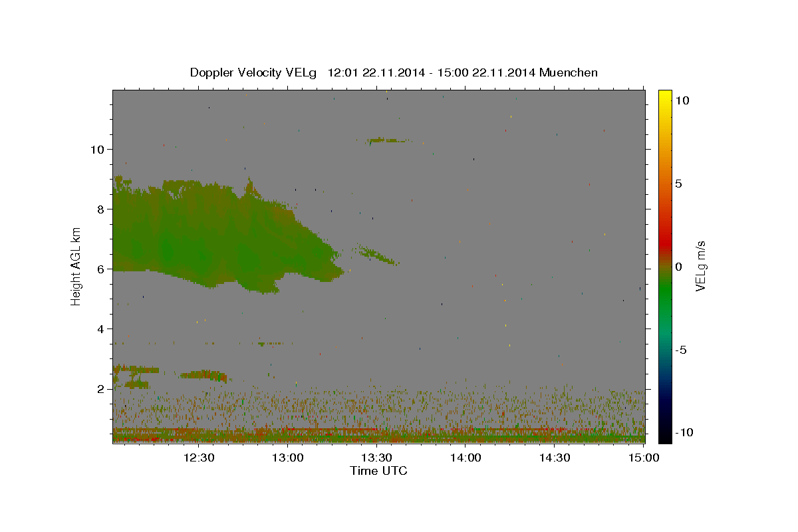Click the 'VELg m/s' colorbar label

pos(700,267)
